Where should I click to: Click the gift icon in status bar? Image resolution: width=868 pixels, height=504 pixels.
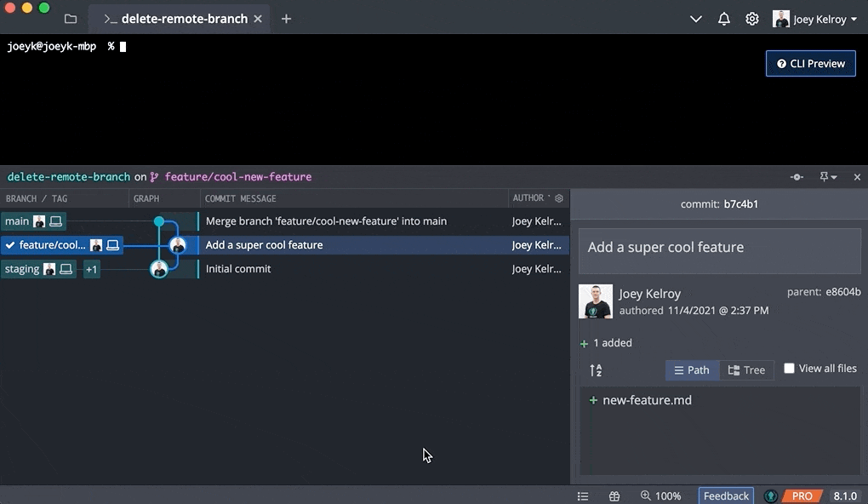click(x=614, y=495)
